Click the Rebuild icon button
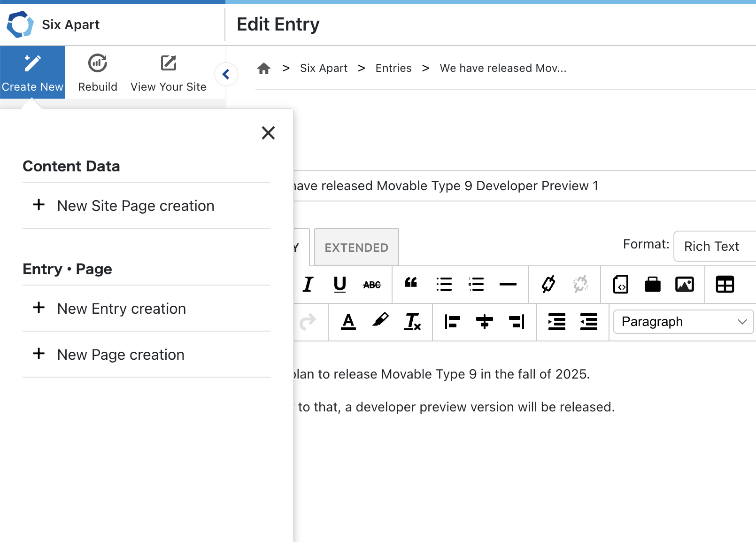 pyautogui.click(x=98, y=72)
